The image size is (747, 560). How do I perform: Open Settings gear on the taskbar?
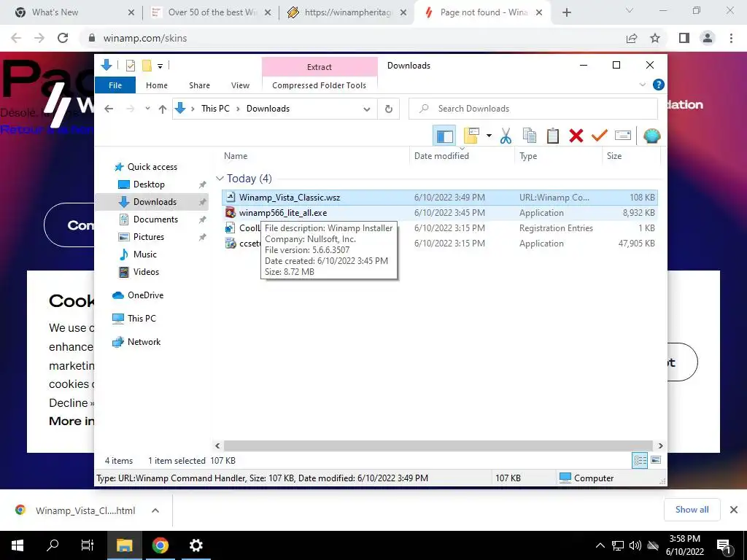(196, 545)
